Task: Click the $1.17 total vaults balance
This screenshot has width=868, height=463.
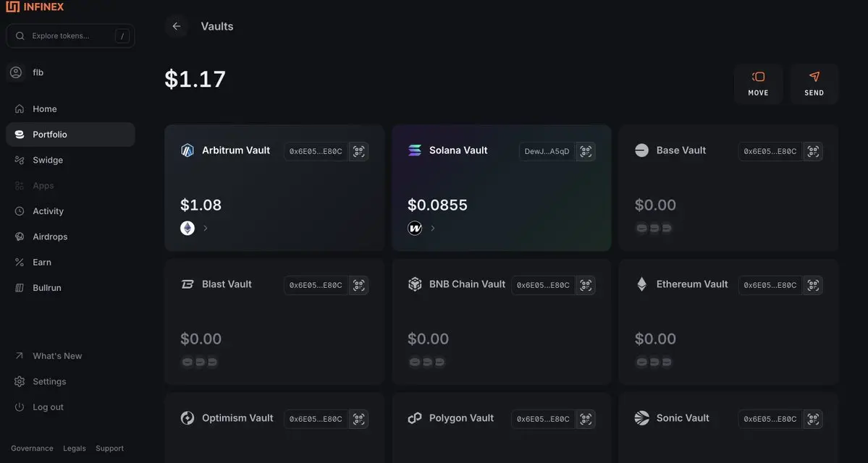Action: (195, 79)
